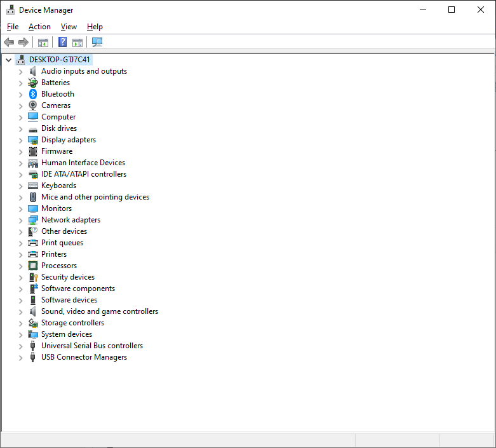Screen dimensions: 496x448
Task: Select the Computer label
Action: (x=58, y=117)
